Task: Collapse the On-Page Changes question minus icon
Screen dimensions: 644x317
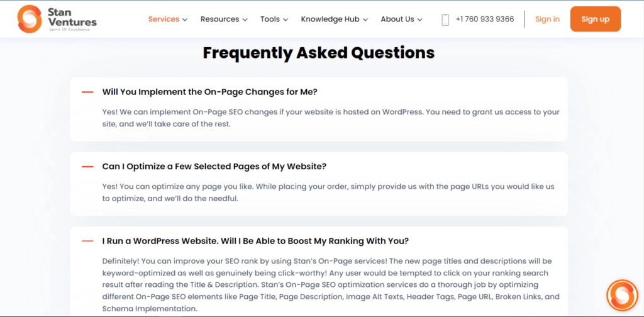Action: coord(88,92)
